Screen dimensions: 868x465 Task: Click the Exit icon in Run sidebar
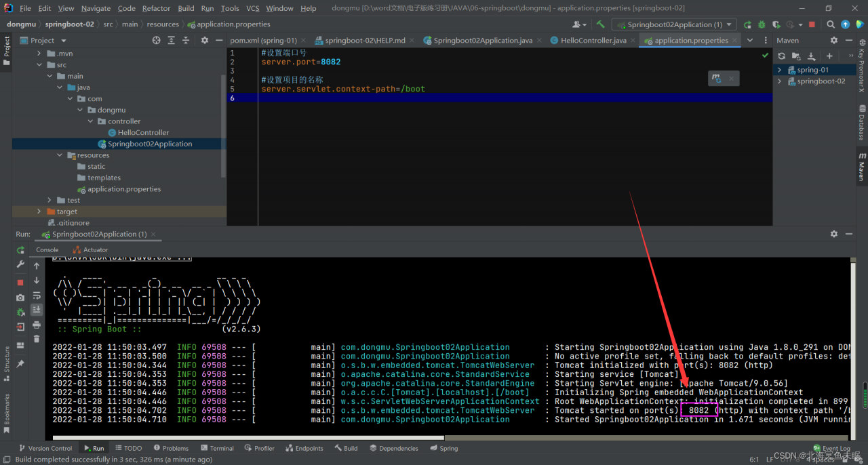tap(20, 326)
